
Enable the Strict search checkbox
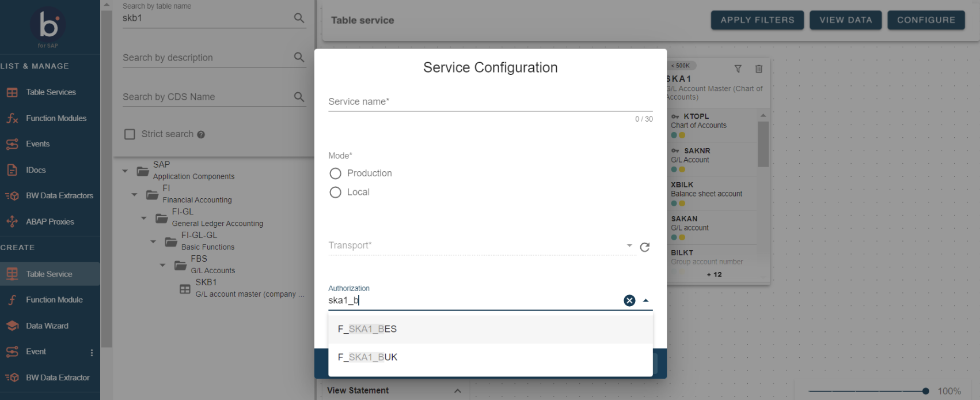[130, 134]
